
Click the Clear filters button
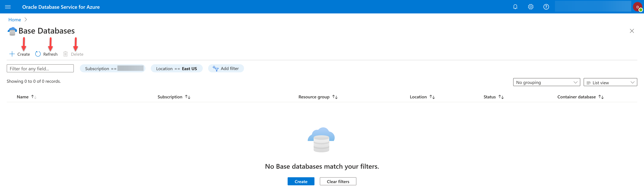(x=338, y=181)
